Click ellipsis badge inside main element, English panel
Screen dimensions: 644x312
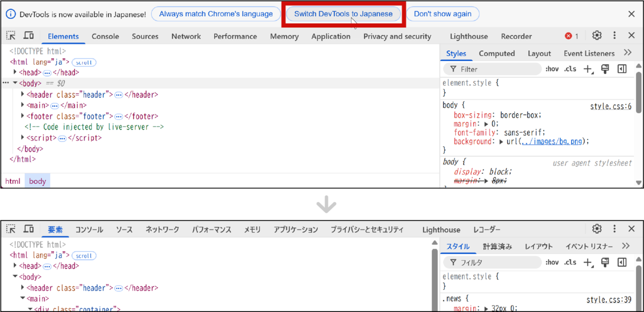tap(54, 106)
